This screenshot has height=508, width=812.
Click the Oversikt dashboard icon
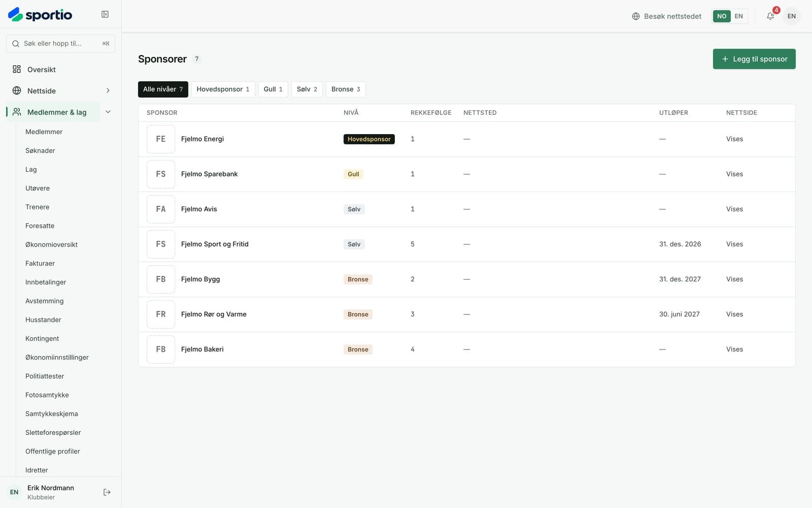[17, 70]
